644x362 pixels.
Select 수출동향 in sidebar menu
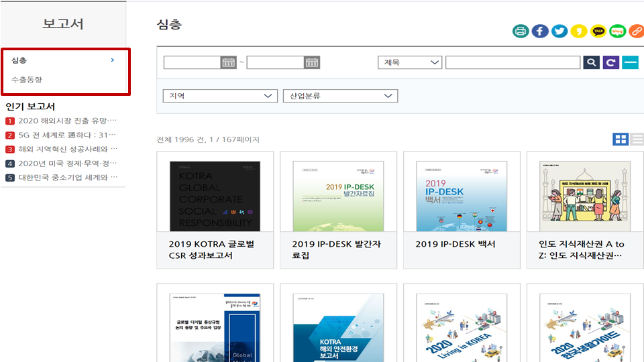(x=27, y=80)
